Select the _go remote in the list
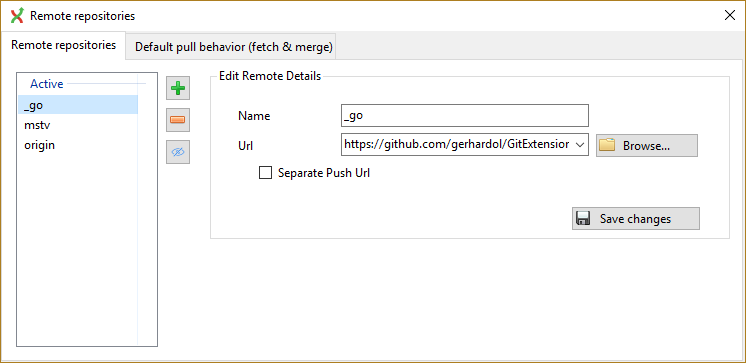746x363 pixels. click(x=78, y=105)
